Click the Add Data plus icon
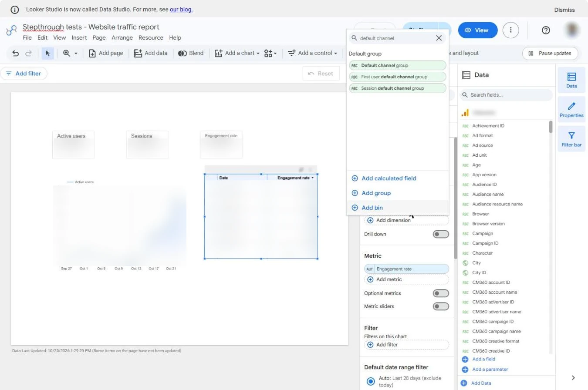This screenshot has height=390, width=588. (464, 383)
